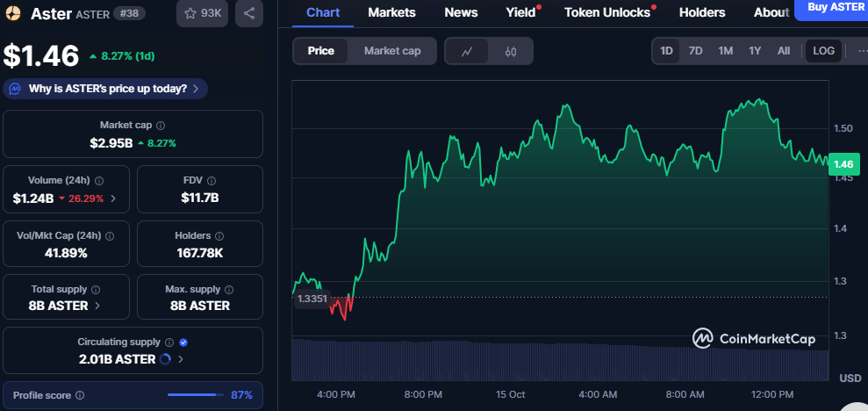This screenshot has height=411, width=868.
Task: Open the Markets tab
Action: (x=391, y=12)
